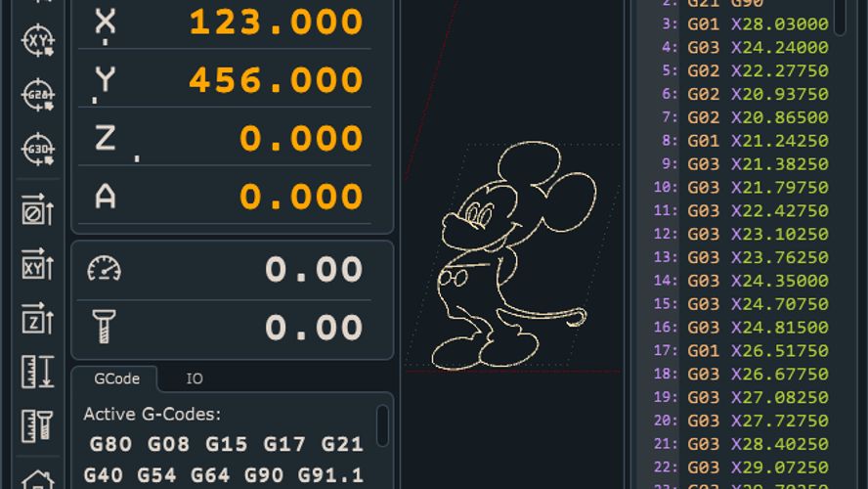This screenshot has height=489, width=868.
Task: Switch to the IO tab
Action: point(195,378)
